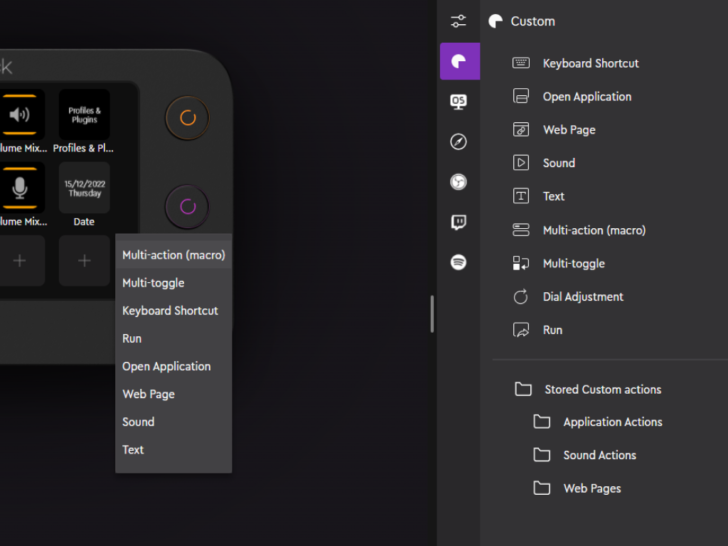Choose Run in context menu

(x=174, y=338)
